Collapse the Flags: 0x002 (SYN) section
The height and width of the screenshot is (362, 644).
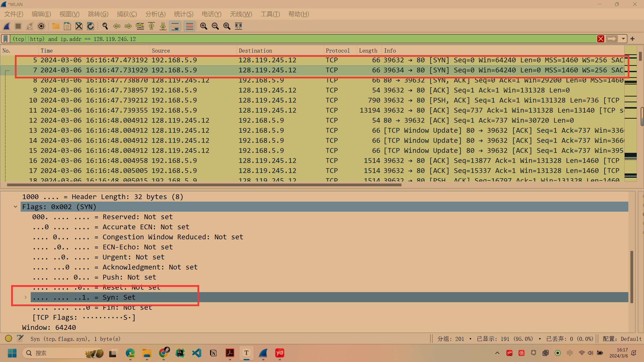coord(15,206)
